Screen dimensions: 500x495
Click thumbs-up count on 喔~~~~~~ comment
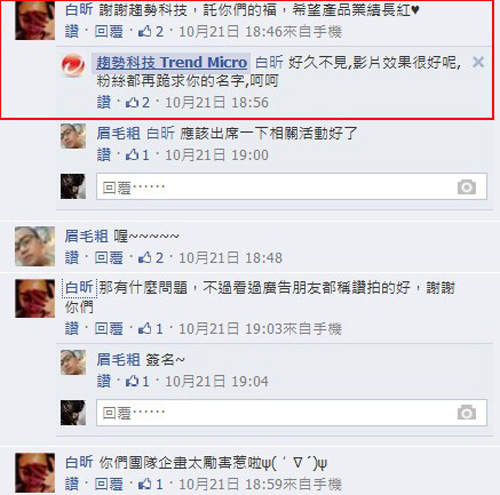[x=151, y=258]
